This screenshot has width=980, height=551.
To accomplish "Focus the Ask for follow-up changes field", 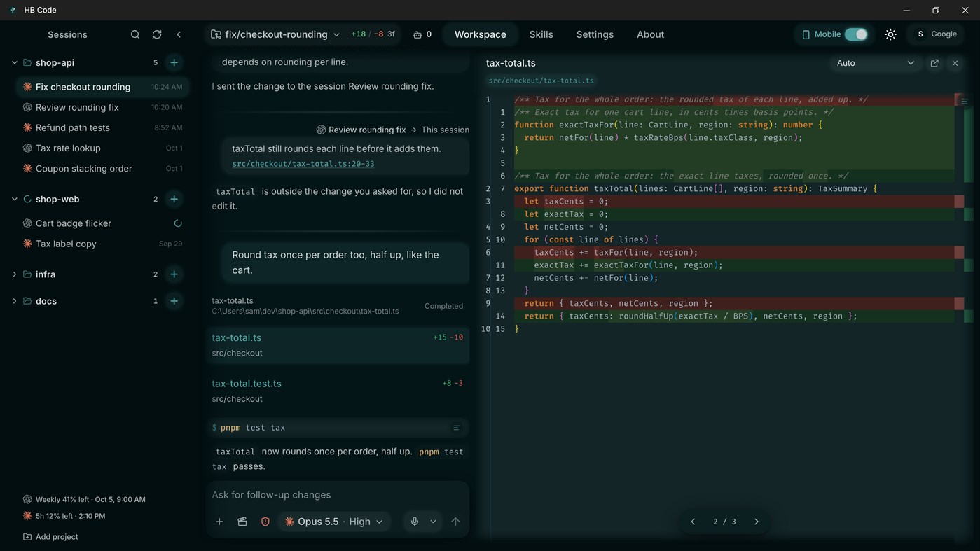I will tap(338, 495).
